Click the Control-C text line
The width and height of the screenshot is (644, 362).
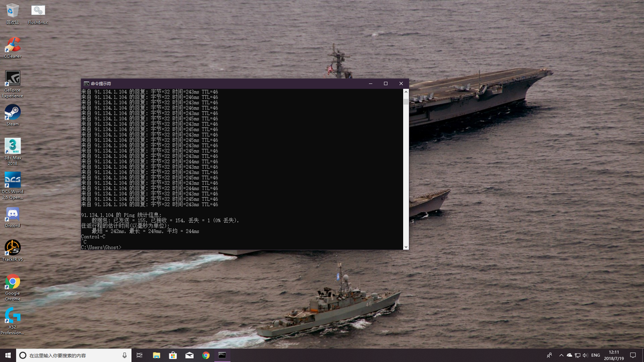click(93, 236)
